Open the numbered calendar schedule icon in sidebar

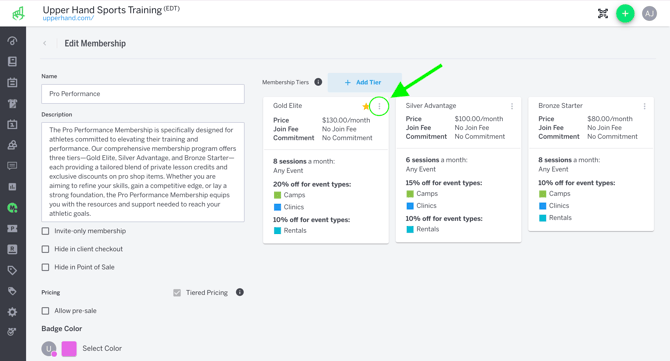point(12,124)
